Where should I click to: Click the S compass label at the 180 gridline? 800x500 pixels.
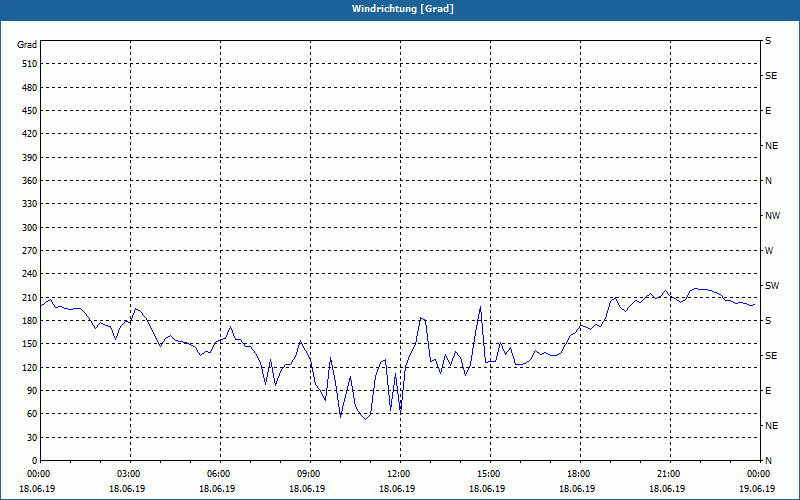click(x=768, y=321)
